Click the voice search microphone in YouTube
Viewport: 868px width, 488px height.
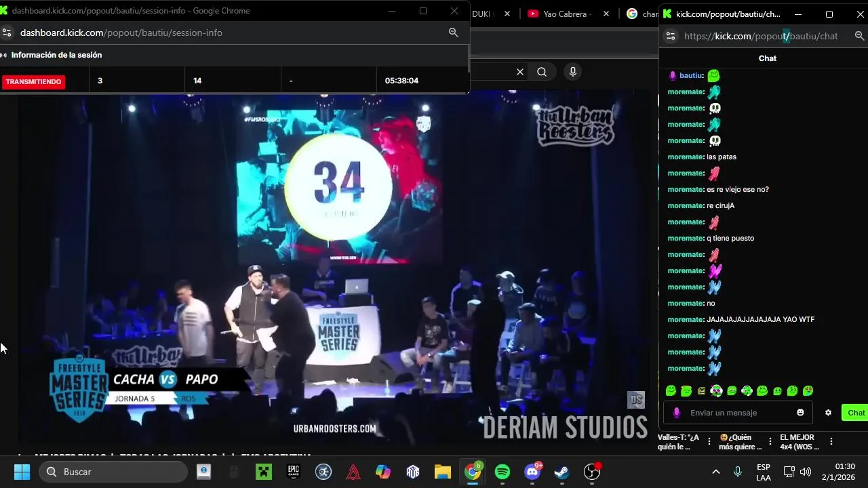click(573, 72)
